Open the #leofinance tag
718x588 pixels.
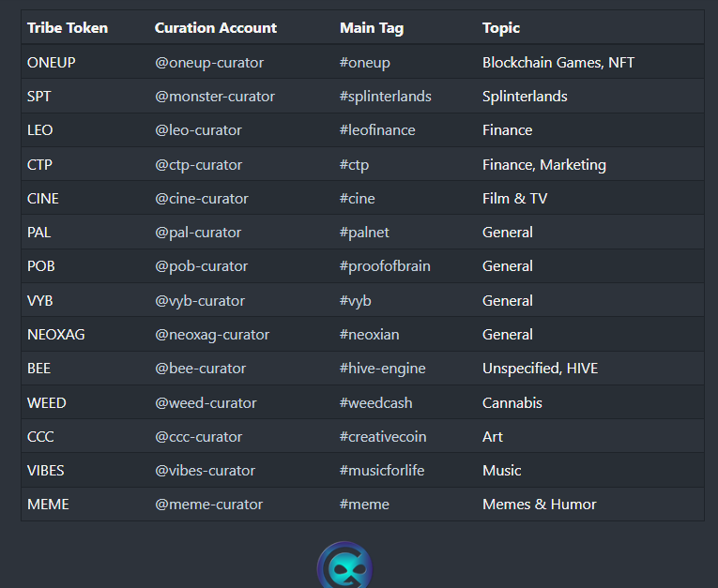(377, 130)
